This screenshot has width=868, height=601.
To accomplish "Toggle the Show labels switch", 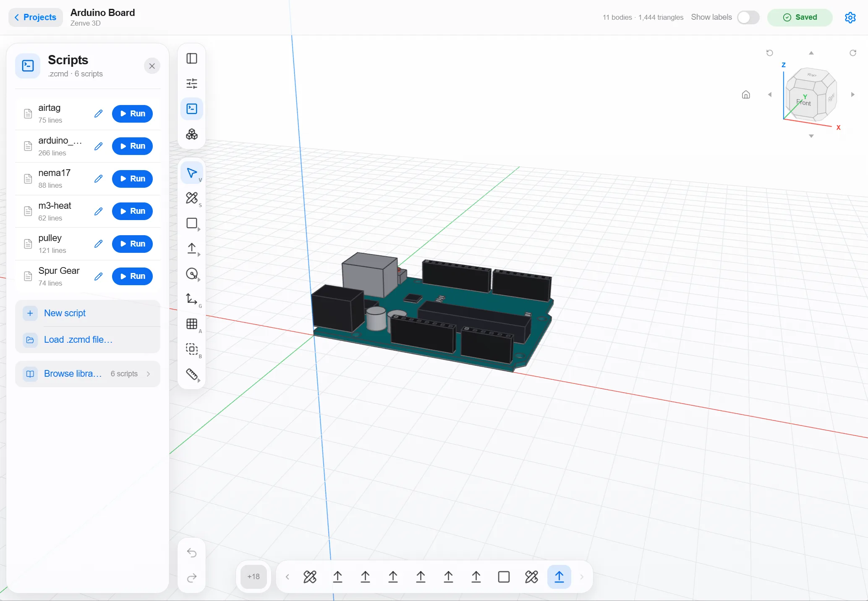I will (x=748, y=17).
